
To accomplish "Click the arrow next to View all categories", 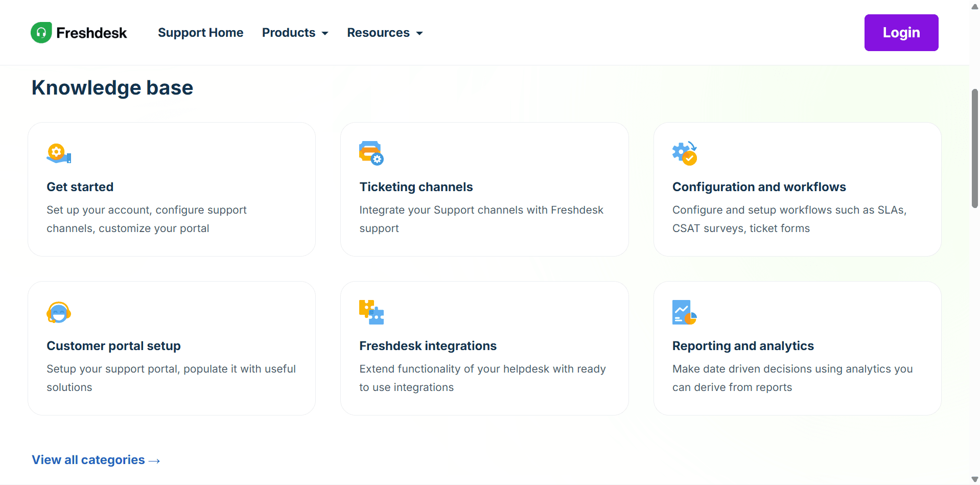I will [154, 461].
